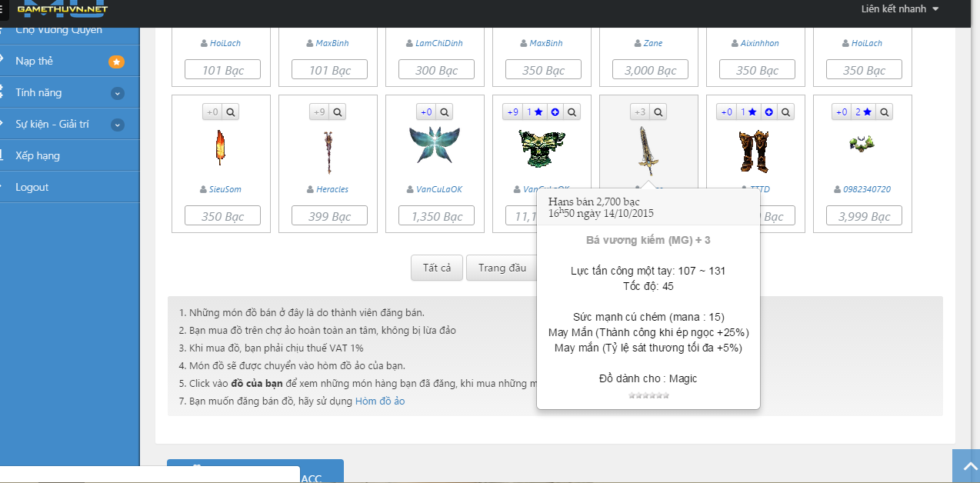Toggle the hamburger sidebar menu
The image size is (980, 483).
[5, 10]
